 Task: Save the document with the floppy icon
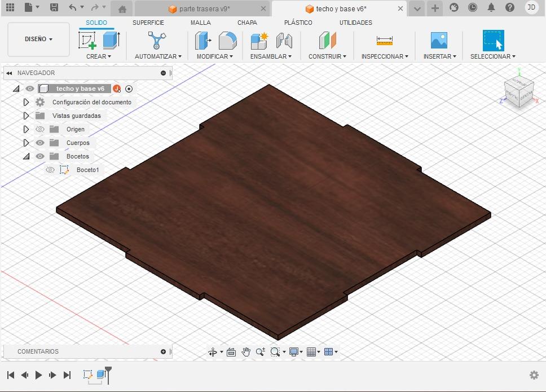pos(54,7)
